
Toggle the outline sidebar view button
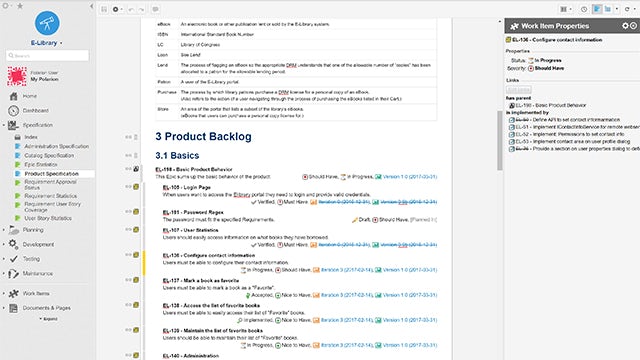coord(608,9)
